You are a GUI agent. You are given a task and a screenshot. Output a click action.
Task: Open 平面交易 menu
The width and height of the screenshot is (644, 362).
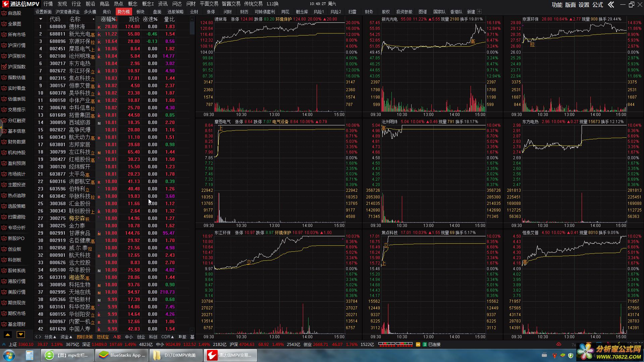coord(209,4)
